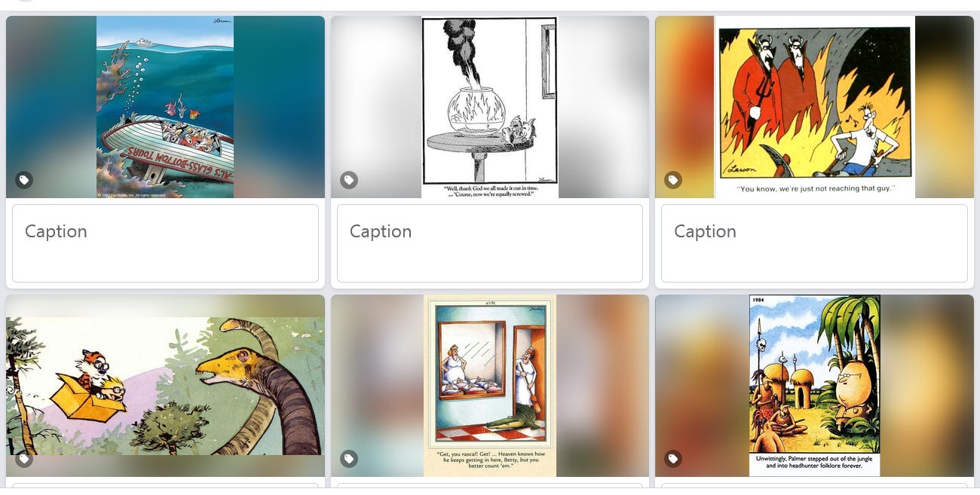This screenshot has height=495, width=980.
Task: Open the flaming fishbowl comic thumbnail
Action: [490, 107]
